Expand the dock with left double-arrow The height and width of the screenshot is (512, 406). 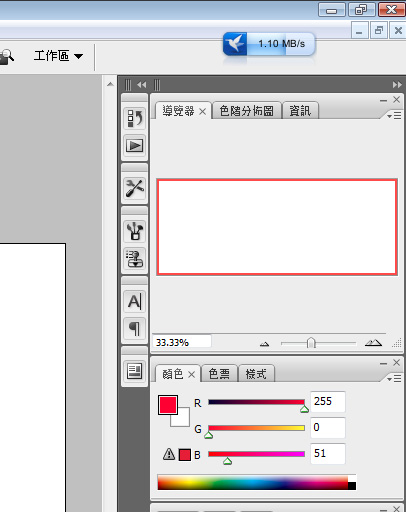point(142,85)
